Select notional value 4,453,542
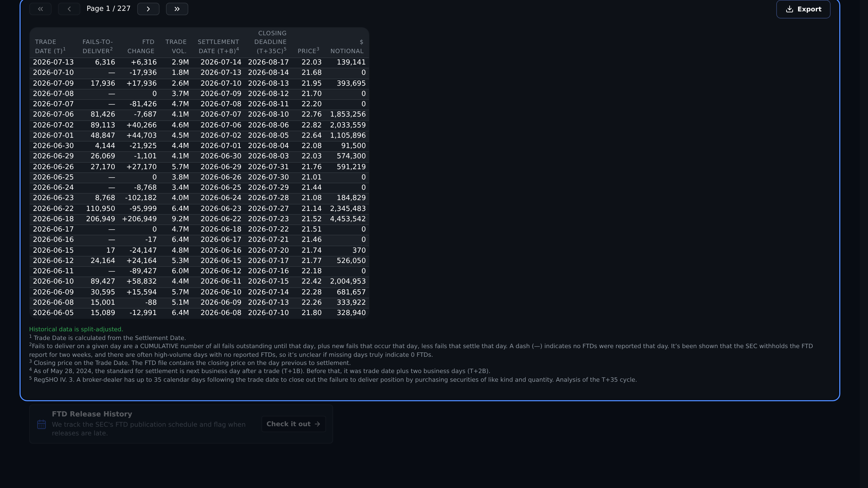This screenshot has height=488, width=868. [x=348, y=219]
